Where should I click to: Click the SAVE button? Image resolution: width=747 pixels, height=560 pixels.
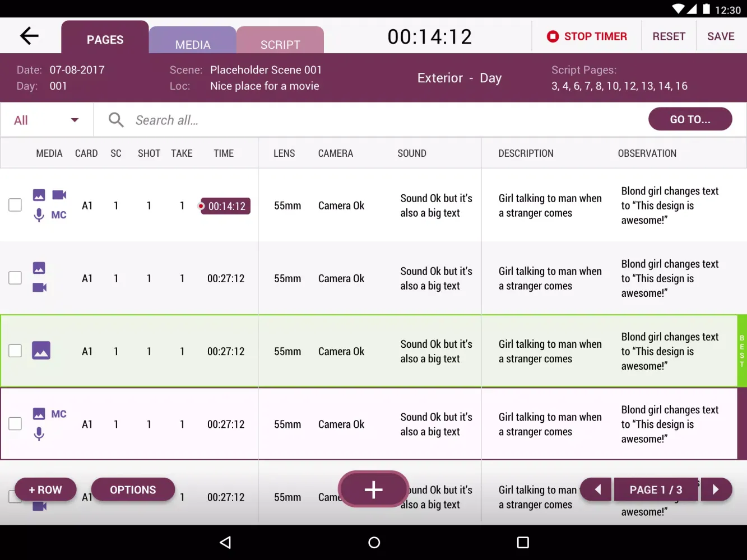tap(721, 36)
